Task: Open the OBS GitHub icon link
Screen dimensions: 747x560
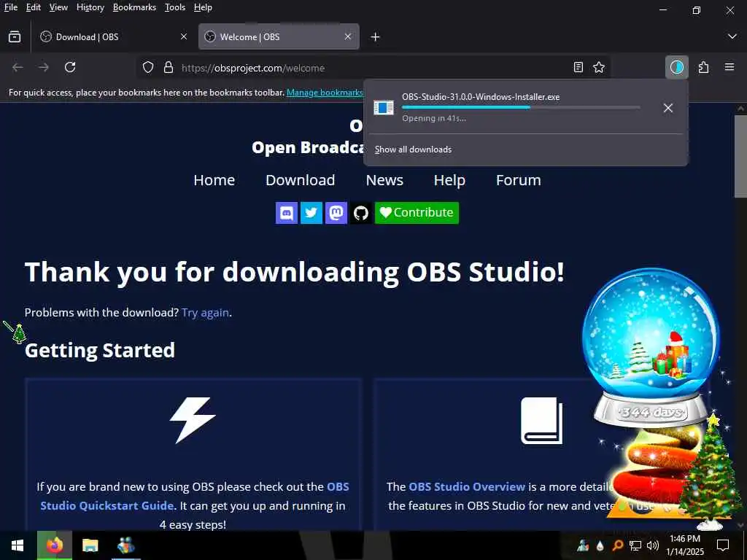Action: tap(360, 212)
